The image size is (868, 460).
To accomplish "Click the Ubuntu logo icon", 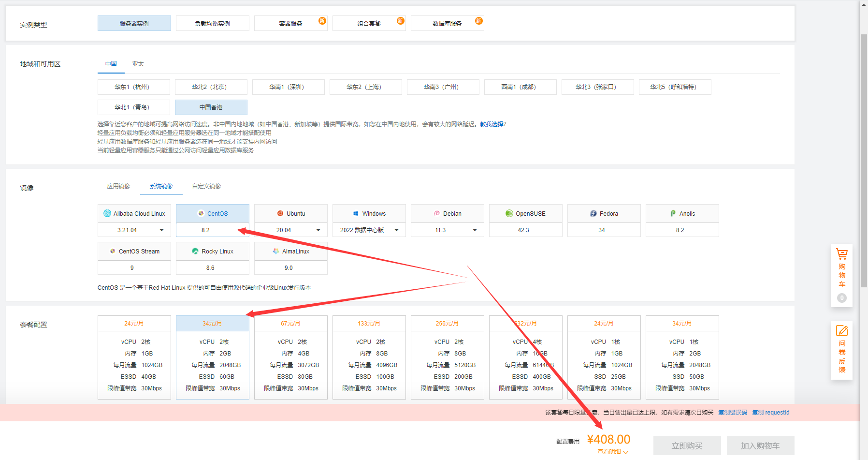I will click(x=280, y=213).
